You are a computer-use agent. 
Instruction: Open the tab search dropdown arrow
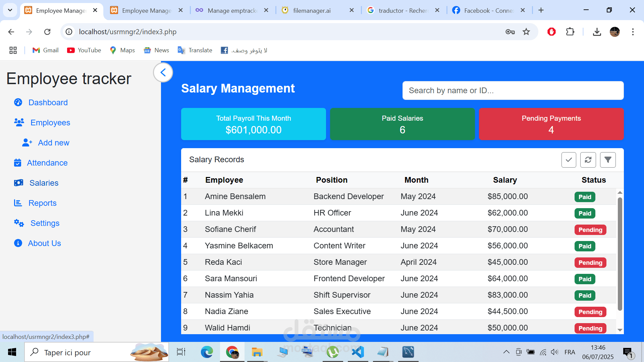point(10,10)
